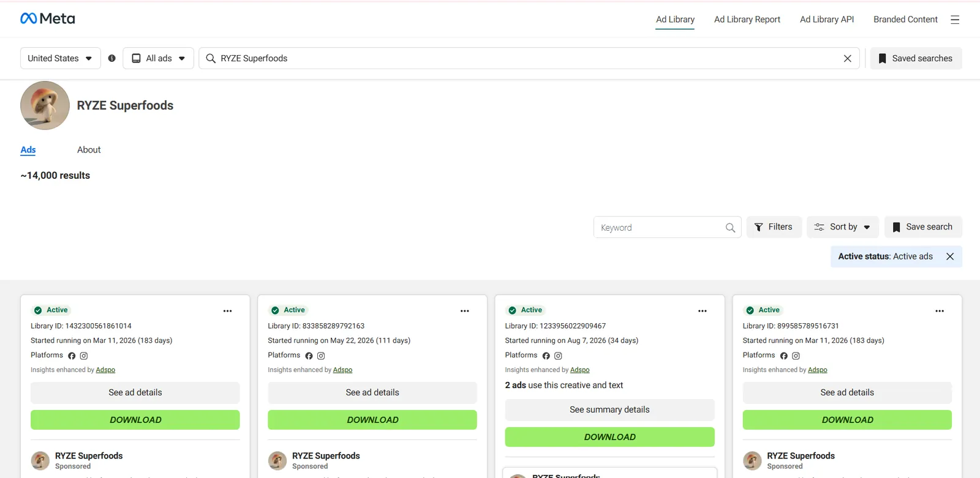Expand the Sort by dropdown
Image resolution: width=980 pixels, height=478 pixels.
tap(842, 227)
